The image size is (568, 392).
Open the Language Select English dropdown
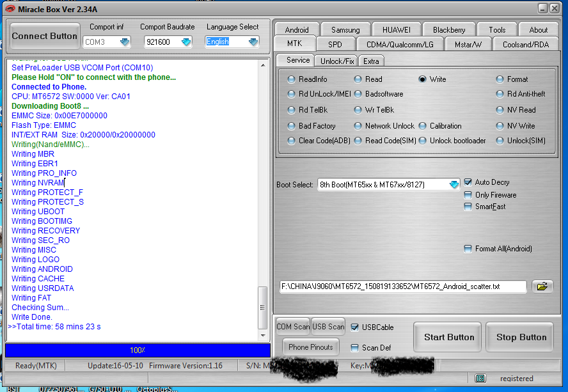[253, 42]
